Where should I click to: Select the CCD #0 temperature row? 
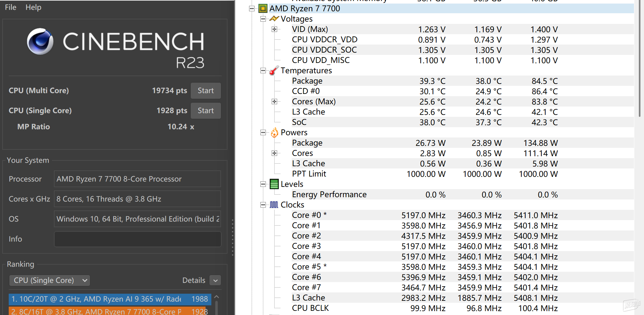click(x=462, y=91)
